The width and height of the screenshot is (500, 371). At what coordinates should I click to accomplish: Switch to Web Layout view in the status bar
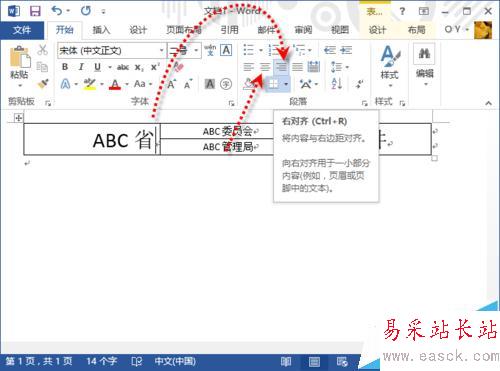point(342,361)
